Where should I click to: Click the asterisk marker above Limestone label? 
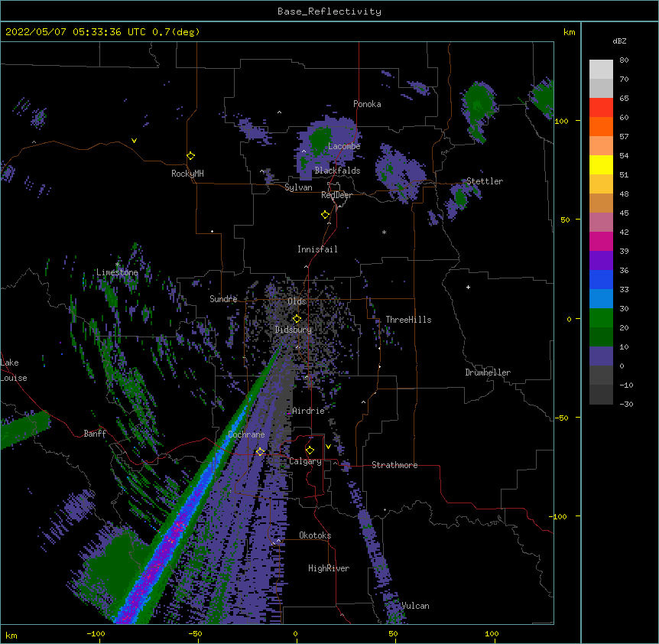117,265
